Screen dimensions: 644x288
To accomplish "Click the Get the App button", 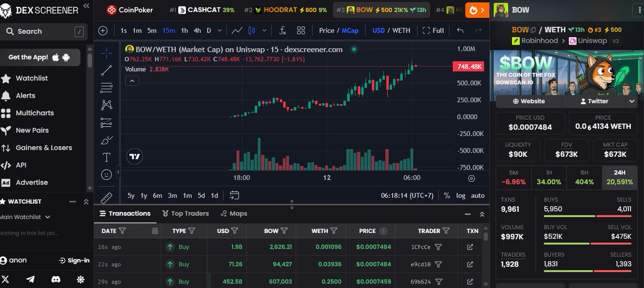I will (x=40, y=57).
